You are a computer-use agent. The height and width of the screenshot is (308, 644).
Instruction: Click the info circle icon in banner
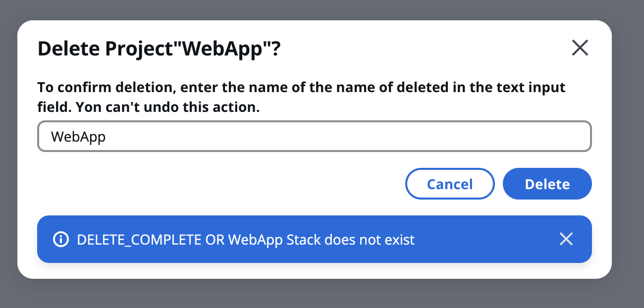pos(61,240)
